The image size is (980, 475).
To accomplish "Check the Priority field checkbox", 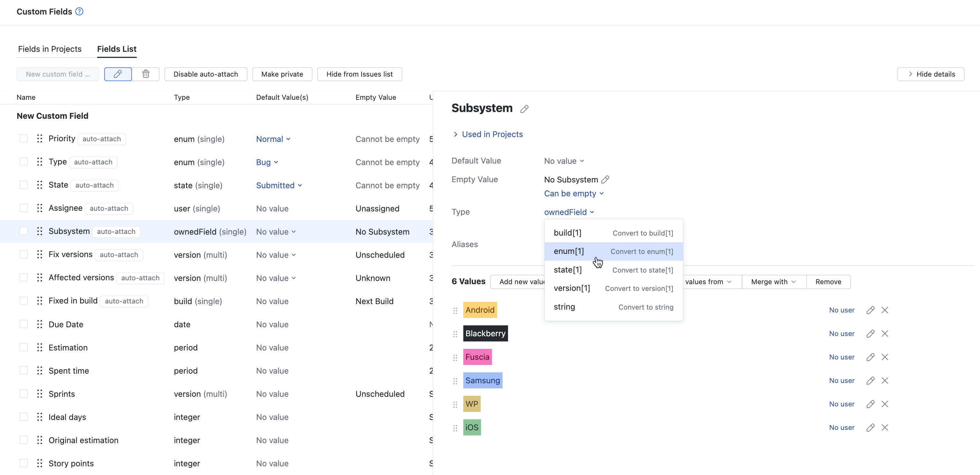I will point(23,138).
